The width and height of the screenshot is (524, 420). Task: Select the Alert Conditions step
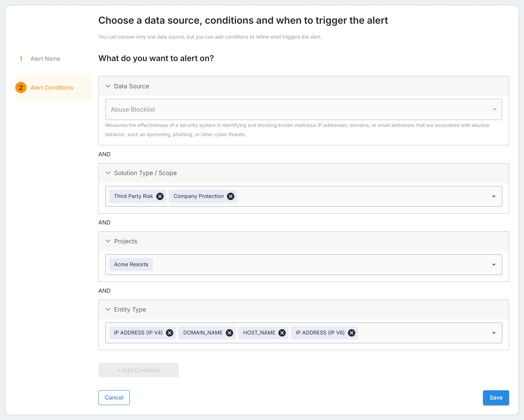pos(53,88)
